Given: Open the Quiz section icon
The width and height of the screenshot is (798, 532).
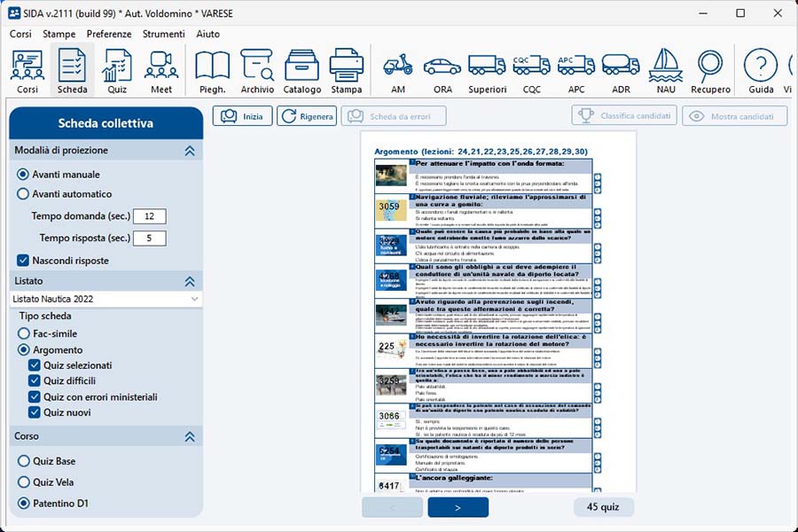Looking at the screenshot, I should click(x=117, y=71).
